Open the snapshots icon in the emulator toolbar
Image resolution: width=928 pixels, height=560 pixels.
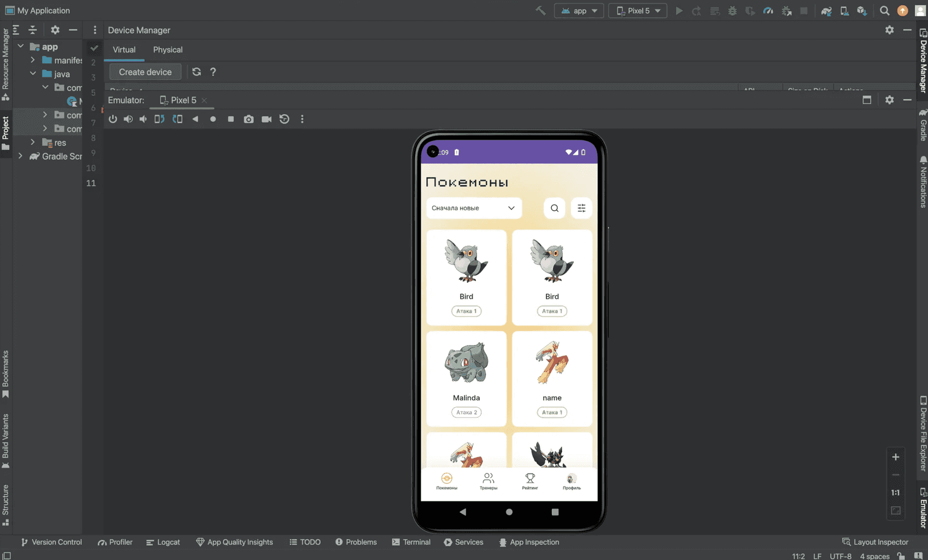point(284,119)
